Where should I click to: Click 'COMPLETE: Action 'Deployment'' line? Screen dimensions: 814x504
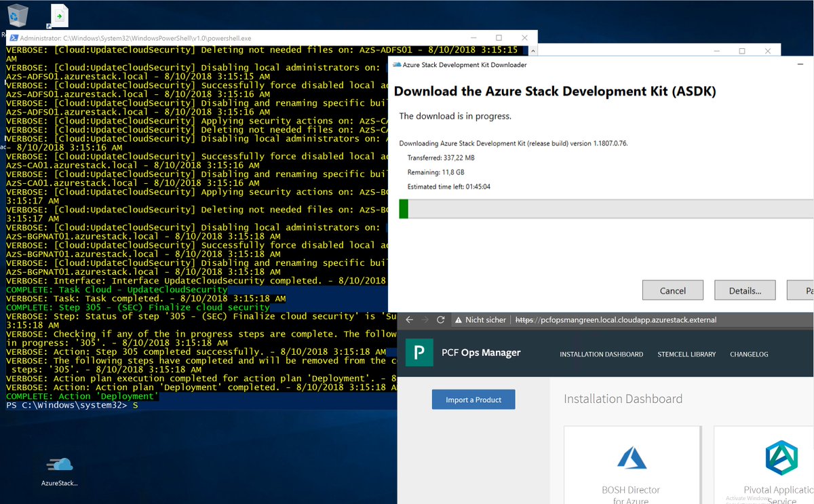coord(82,396)
